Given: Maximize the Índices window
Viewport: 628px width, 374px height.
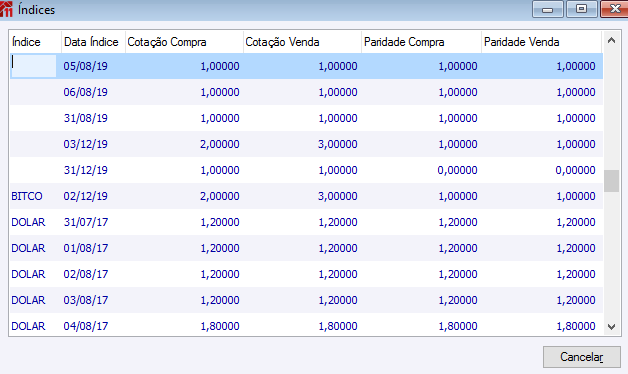Looking at the screenshot, I should coord(582,9).
